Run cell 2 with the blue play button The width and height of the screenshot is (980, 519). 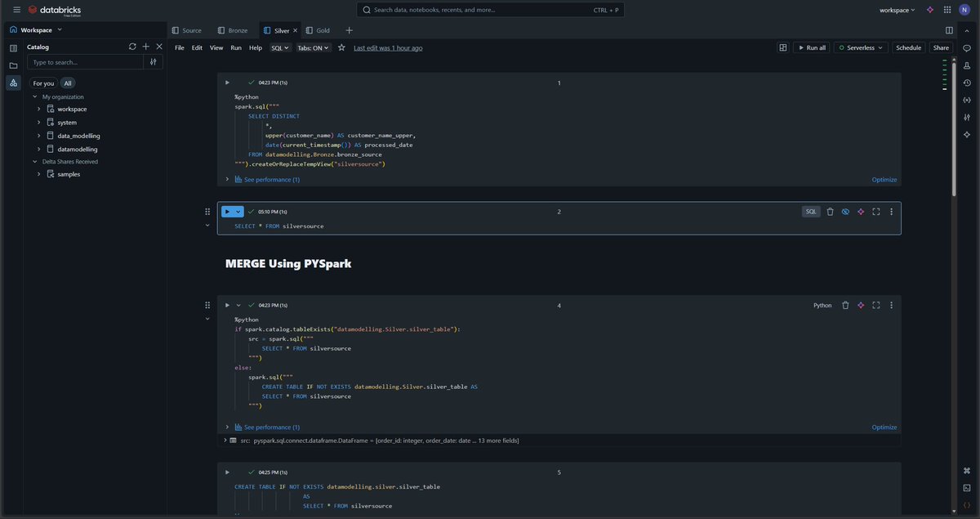pyautogui.click(x=227, y=212)
